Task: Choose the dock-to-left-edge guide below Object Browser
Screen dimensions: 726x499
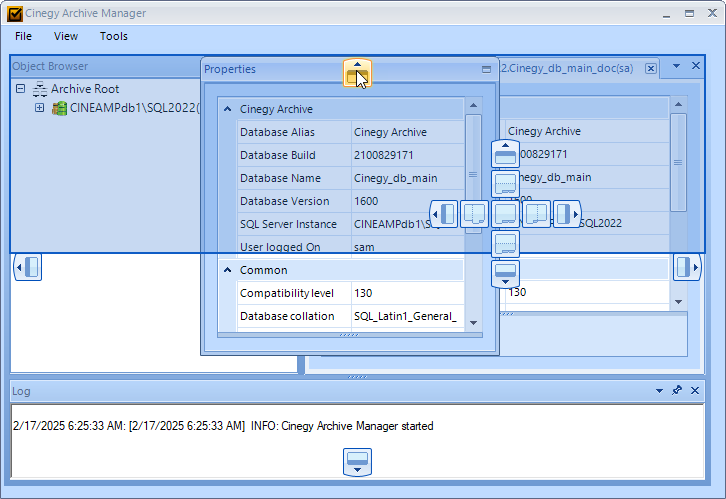Action: pyautogui.click(x=28, y=267)
